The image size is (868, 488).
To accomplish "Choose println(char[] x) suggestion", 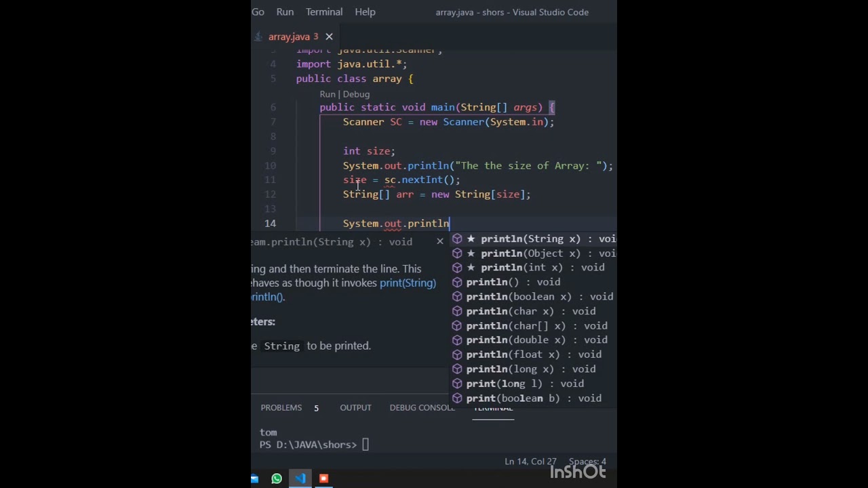I will pos(534,325).
